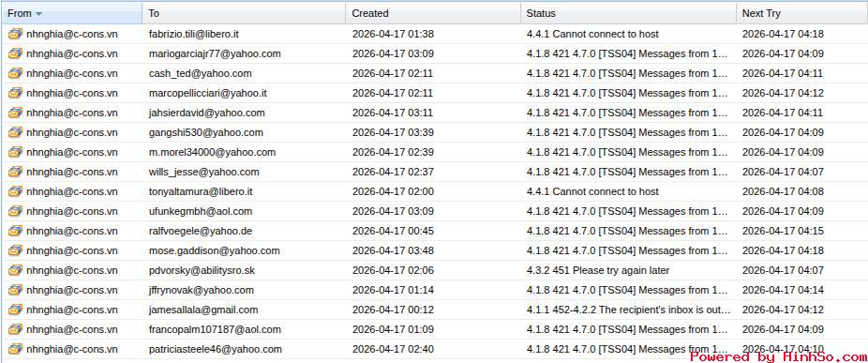Viewport: 868px width, 363px height.
Task: Select recipient tonyaltamura@libero.it
Action: click(201, 191)
